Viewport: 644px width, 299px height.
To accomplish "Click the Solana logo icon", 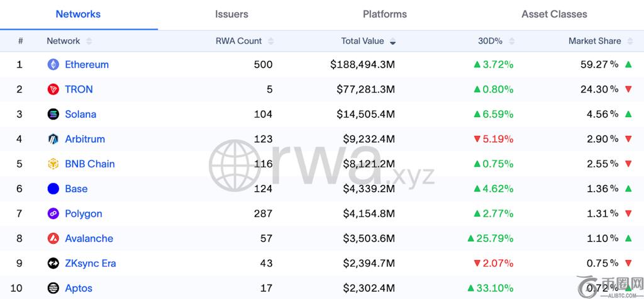I will [53, 114].
